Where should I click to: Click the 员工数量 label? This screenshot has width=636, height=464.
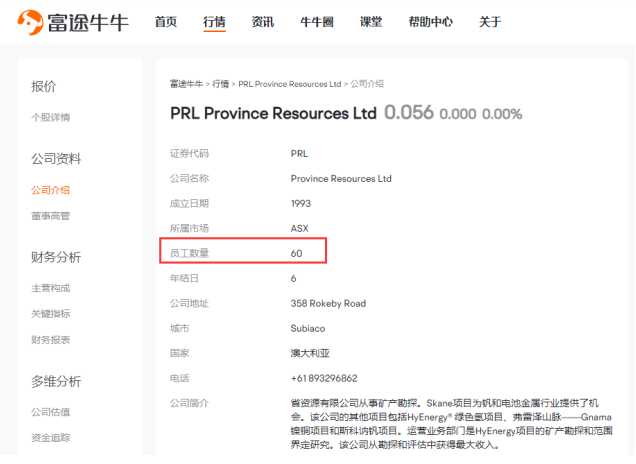pos(189,253)
